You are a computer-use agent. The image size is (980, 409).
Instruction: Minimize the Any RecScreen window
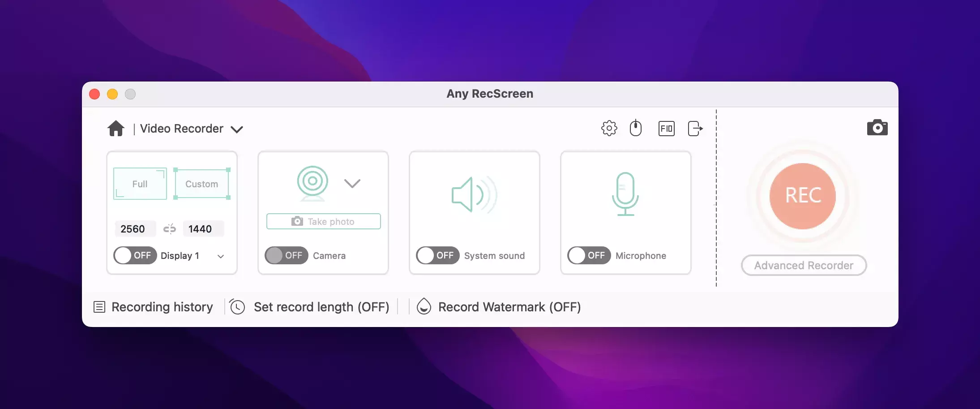coord(112,94)
